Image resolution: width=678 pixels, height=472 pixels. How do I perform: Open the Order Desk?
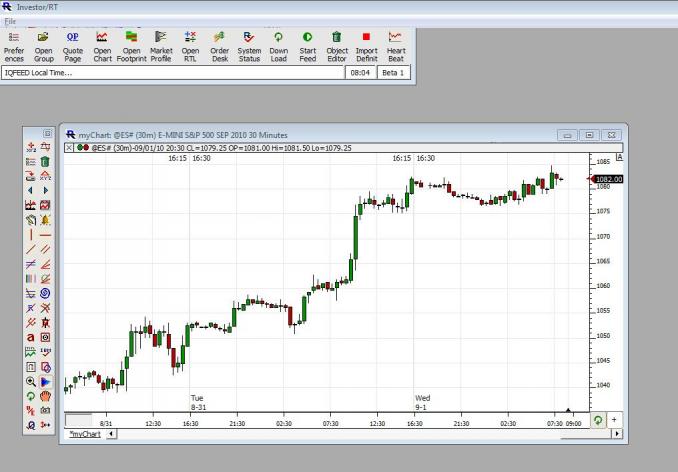tap(219, 46)
